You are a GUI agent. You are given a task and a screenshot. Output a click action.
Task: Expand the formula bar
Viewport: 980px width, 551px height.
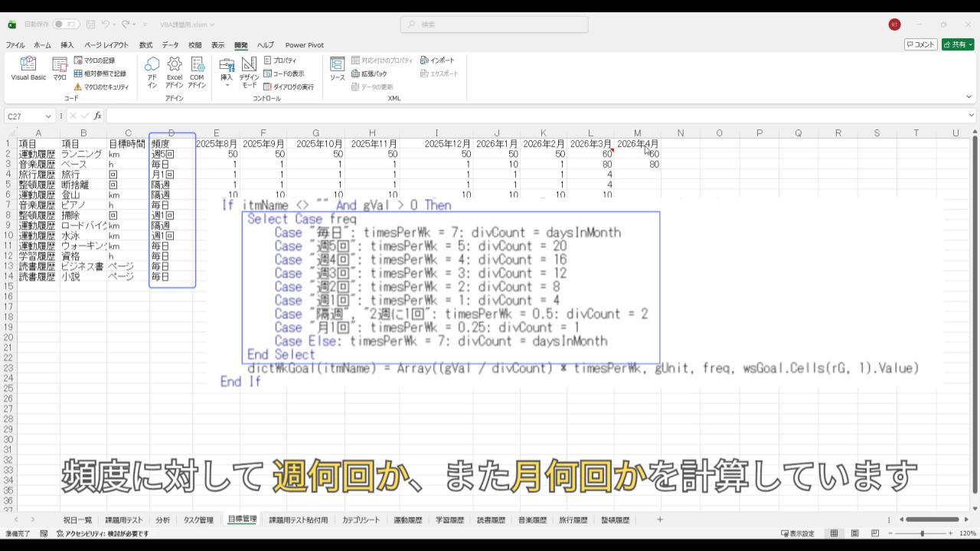point(972,116)
